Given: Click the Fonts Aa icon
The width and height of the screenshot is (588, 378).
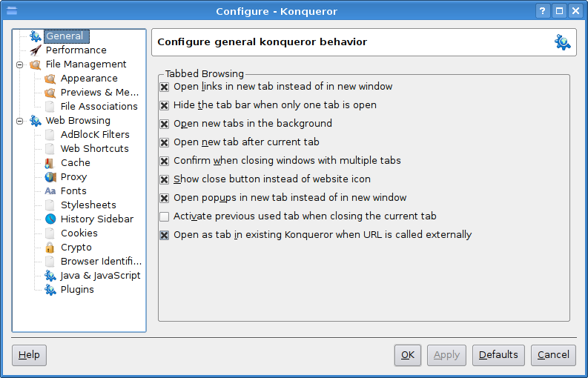Looking at the screenshot, I should click(50, 191).
